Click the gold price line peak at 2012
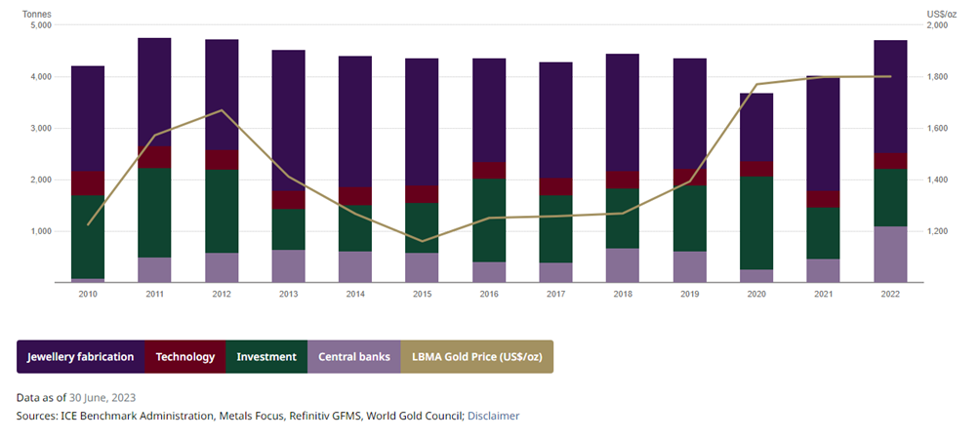 pos(222,110)
